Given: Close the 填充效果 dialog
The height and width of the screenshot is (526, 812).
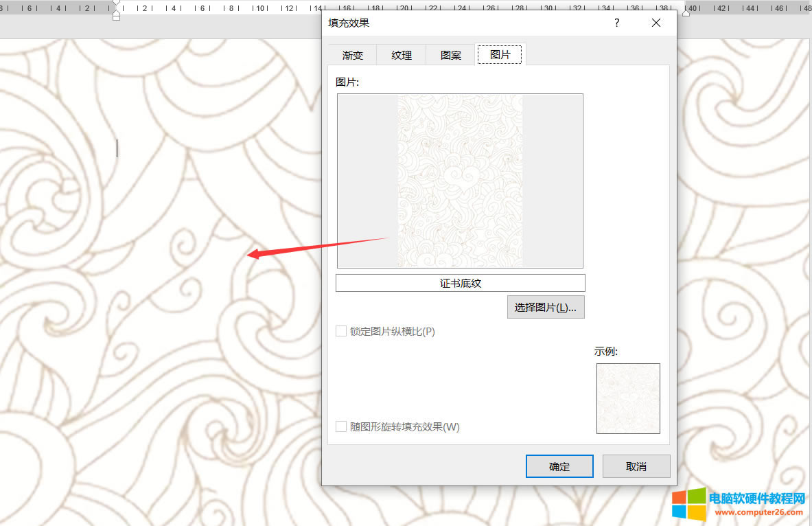Looking at the screenshot, I should coord(656,23).
